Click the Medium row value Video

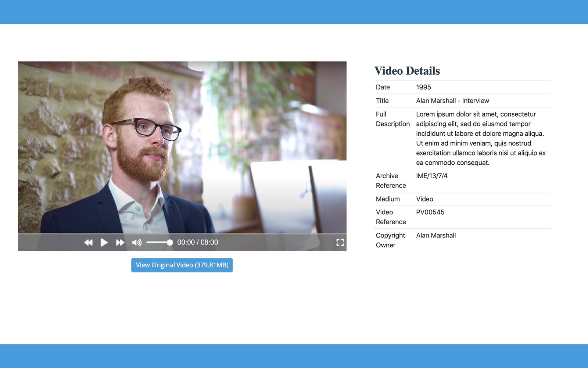tap(424, 199)
